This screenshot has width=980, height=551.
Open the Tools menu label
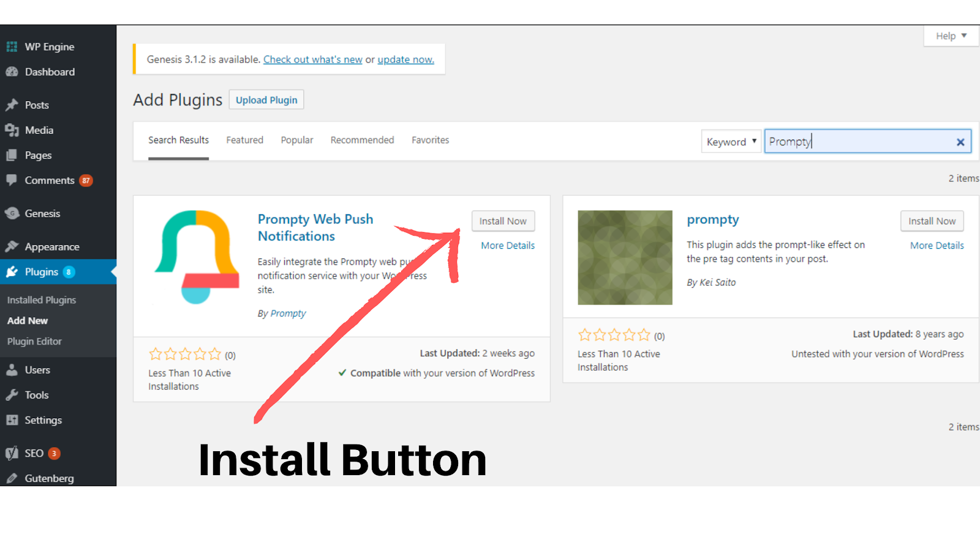(37, 395)
